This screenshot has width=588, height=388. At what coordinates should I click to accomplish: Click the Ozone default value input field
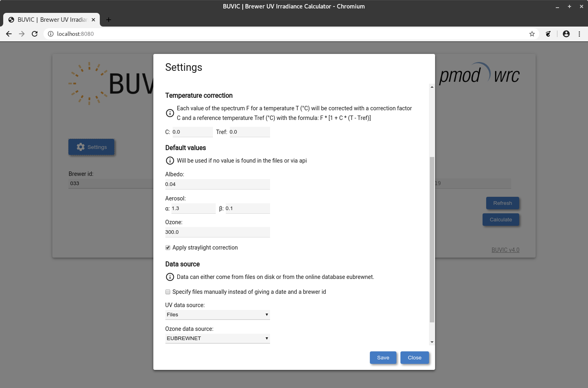217,232
